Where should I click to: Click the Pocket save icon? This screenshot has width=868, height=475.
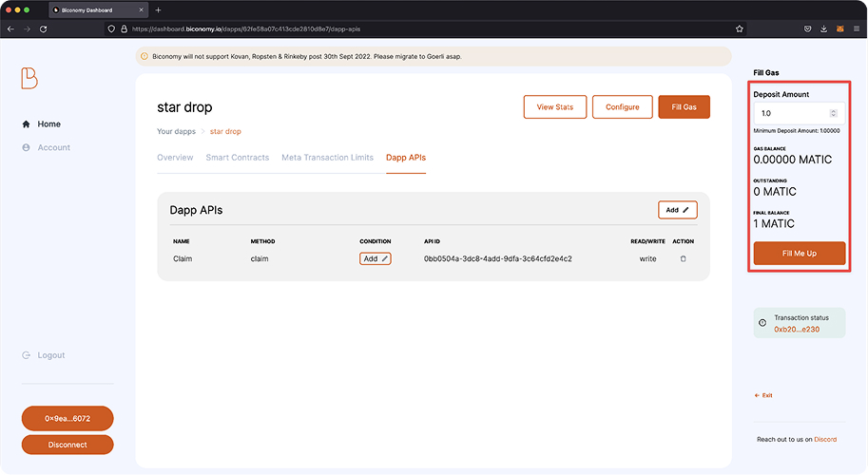click(x=808, y=28)
